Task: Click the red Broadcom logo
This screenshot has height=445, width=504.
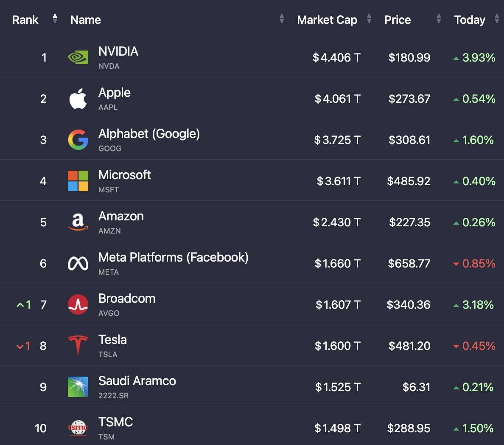Action: (x=78, y=304)
